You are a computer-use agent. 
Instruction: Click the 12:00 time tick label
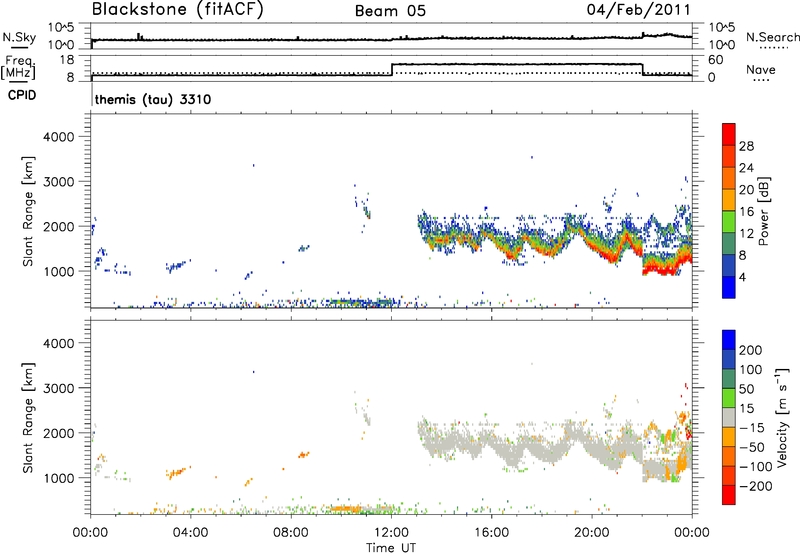point(391,533)
